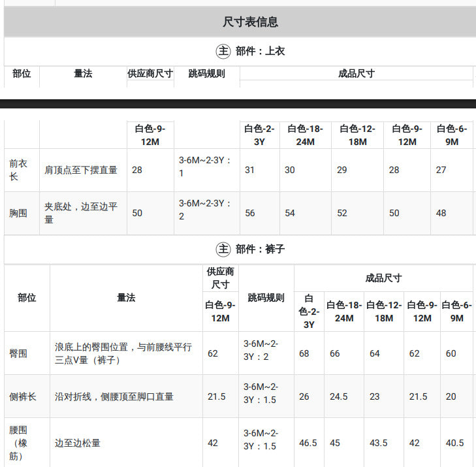Click the 成品尺寸 header in the 裤子 table

383,278
